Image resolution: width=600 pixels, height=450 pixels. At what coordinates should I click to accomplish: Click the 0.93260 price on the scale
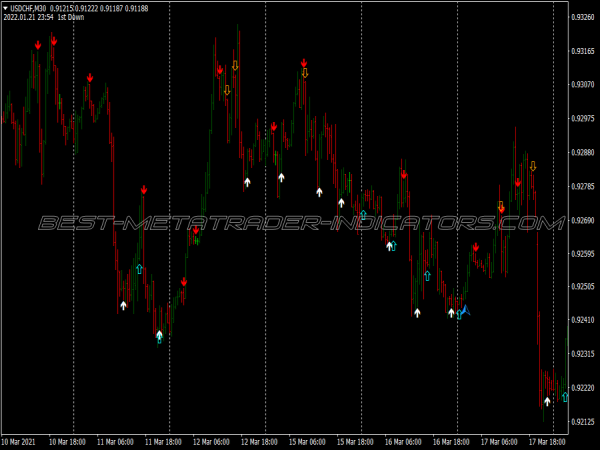[583, 17]
